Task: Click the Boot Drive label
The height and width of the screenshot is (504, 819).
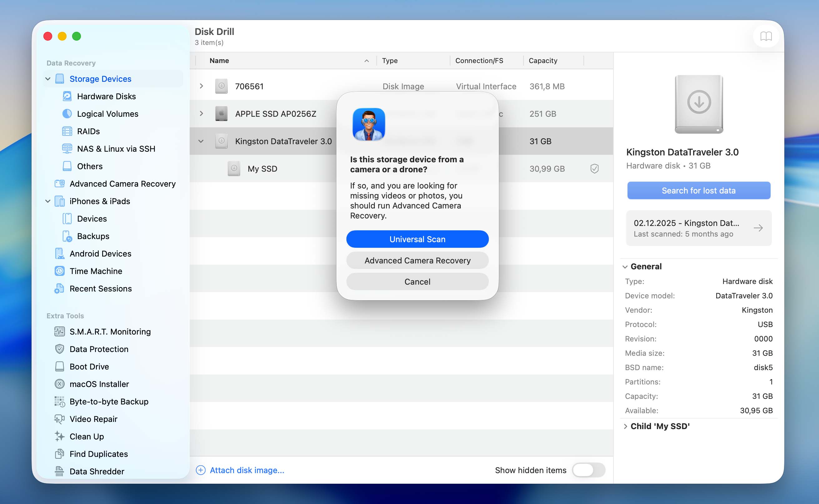Action: click(89, 367)
